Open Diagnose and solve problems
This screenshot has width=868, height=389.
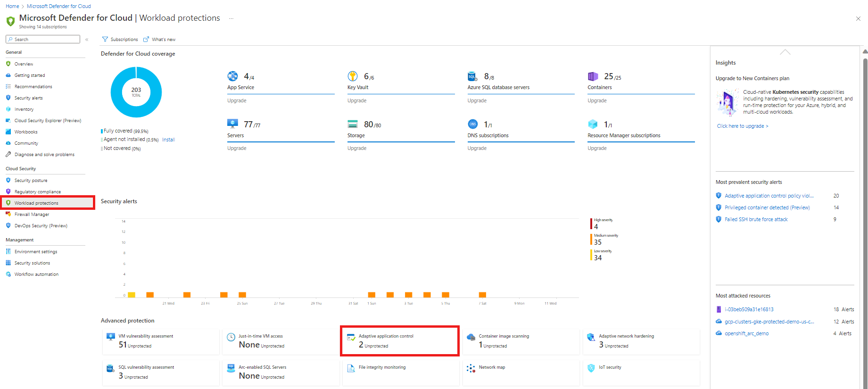[x=44, y=155]
